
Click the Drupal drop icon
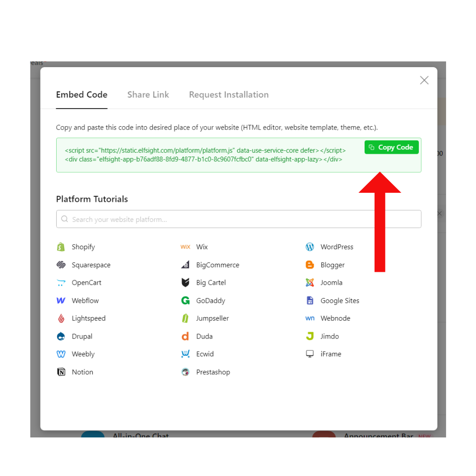[x=61, y=337]
